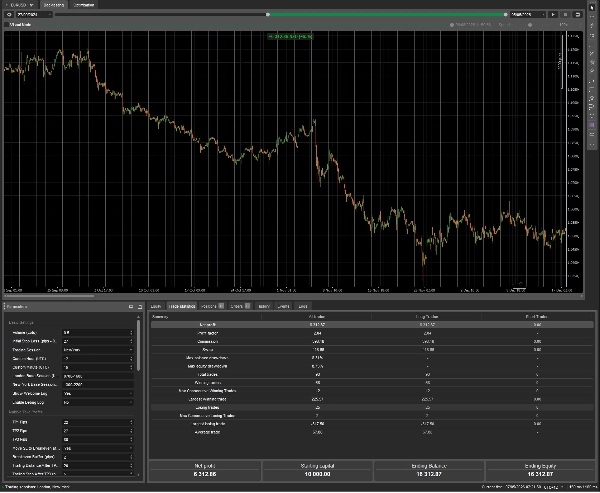Click the All trades column header
The width and height of the screenshot is (600, 493).
pyautogui.click(x=317, y=317)
